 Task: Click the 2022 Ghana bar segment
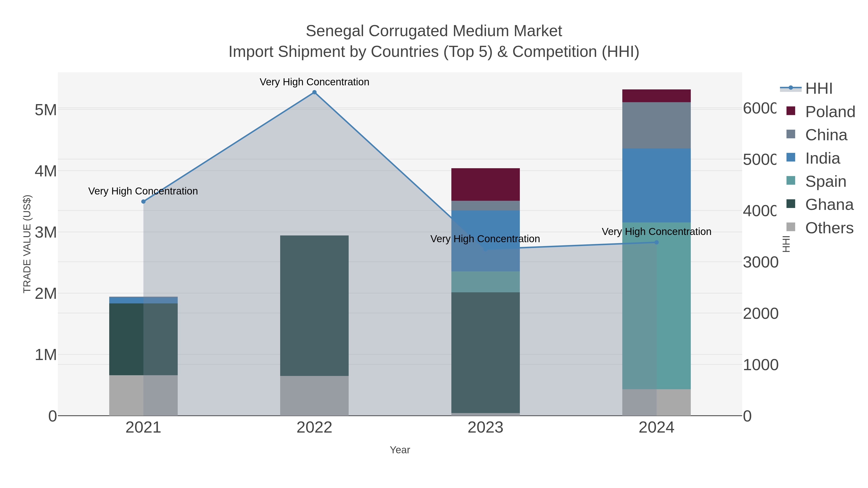pyautogui.click(x=314, y=306)
